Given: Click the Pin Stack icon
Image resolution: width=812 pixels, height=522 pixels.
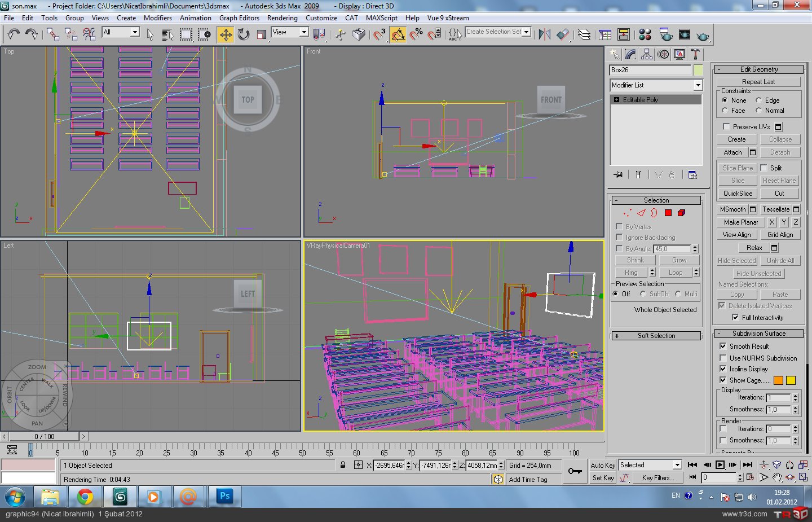Looking at the screenshot, I should pos(619,174).
